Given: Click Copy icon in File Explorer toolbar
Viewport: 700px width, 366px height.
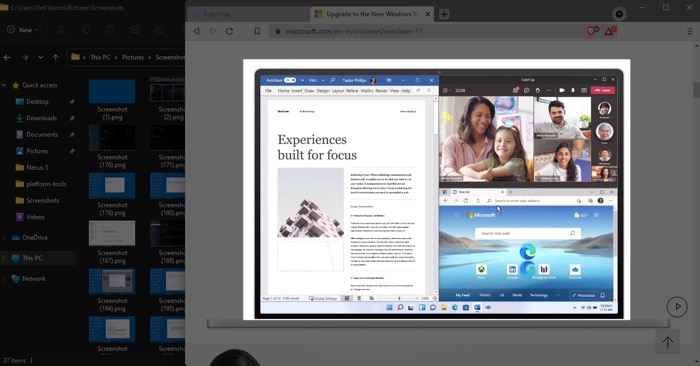Looking at the screenshot, I should 85,30.
